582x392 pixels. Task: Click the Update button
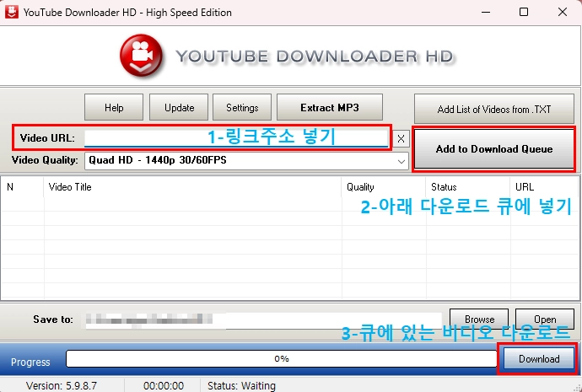179,108
